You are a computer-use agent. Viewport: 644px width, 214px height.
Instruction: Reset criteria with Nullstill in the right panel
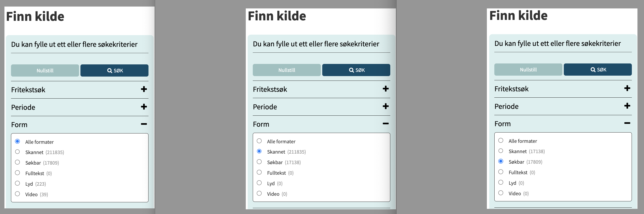click(x=528, y=70)
